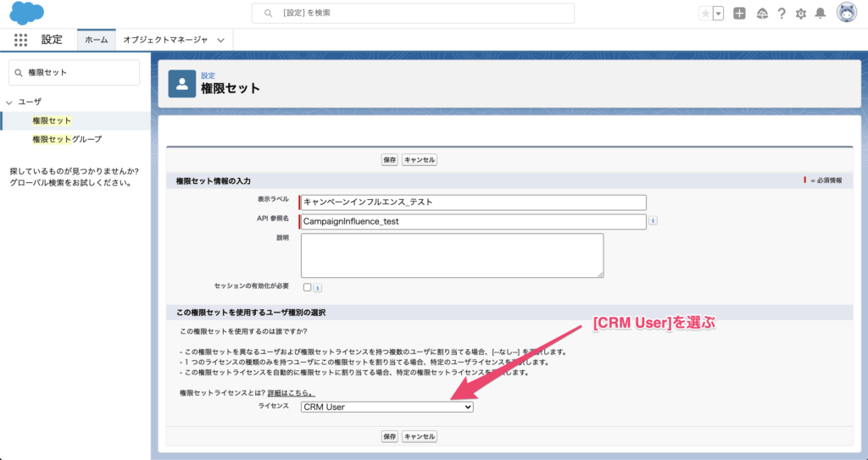Click the top 保存 button

click(390, 160)
